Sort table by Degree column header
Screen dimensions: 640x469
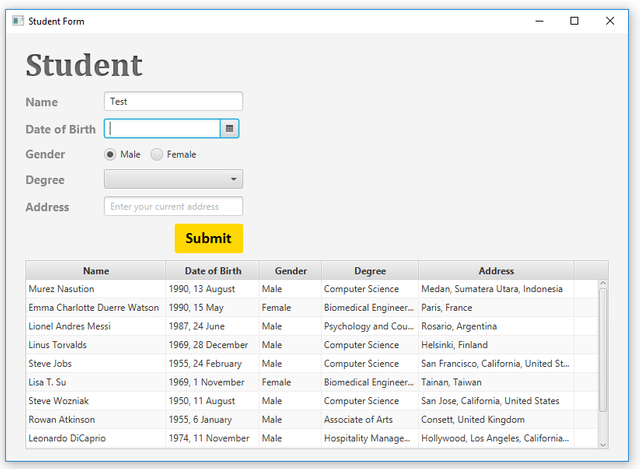coord(370,271)
